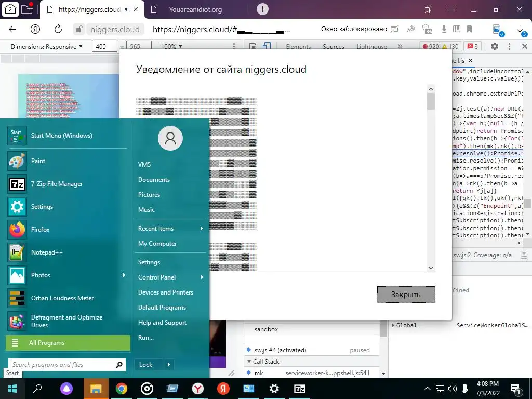Viewport: 532px width, 399px height.
Task: Open browser downloads with badge 3
Action: (521, 30)
